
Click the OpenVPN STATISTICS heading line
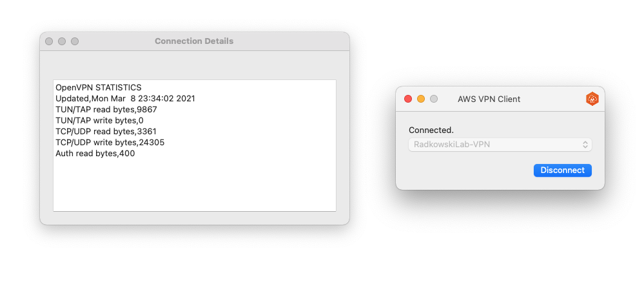pos(98,87)
